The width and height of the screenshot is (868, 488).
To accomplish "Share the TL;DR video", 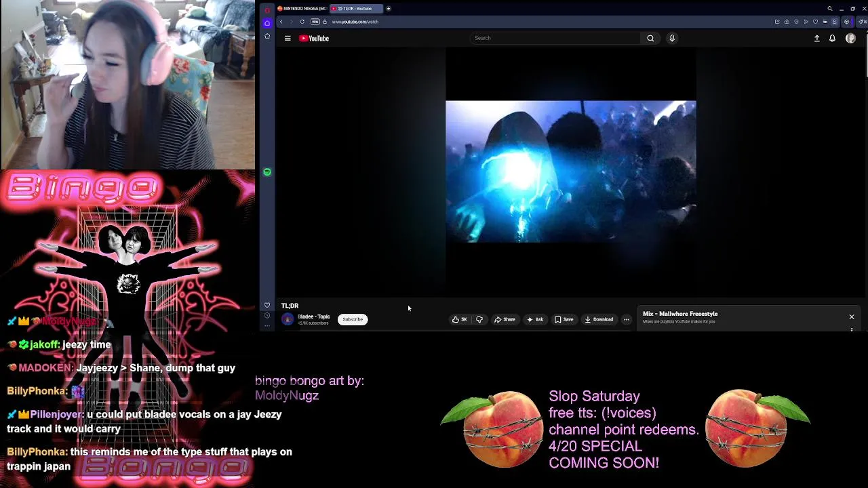I will click(505, 319).
